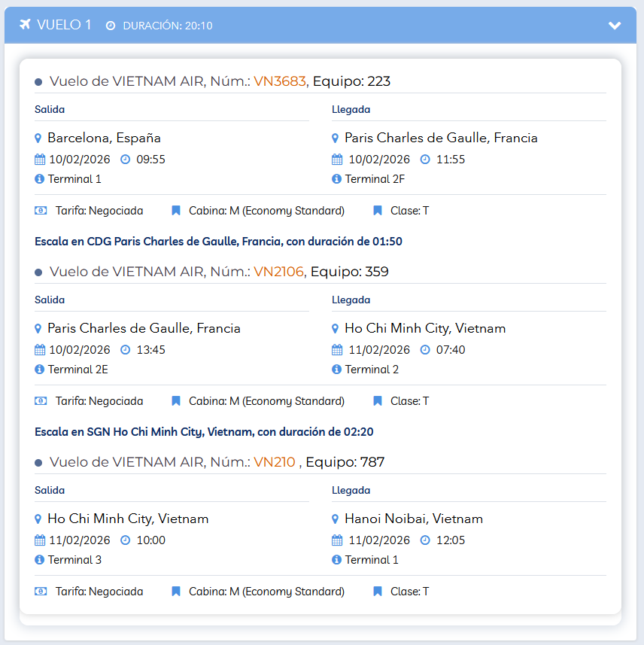Select flight number VN2106
Screen dimensions: 644x645
pos(279,272)
